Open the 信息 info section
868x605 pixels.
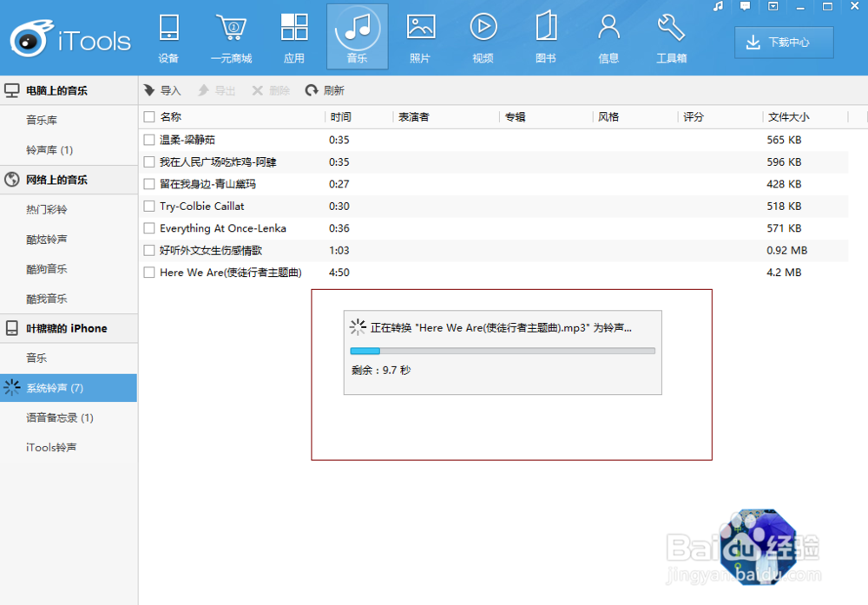click(608, 37)
